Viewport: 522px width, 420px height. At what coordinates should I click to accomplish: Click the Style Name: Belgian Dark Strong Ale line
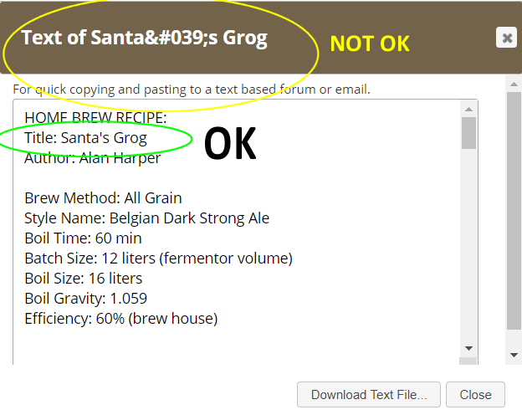click(146, 218)
